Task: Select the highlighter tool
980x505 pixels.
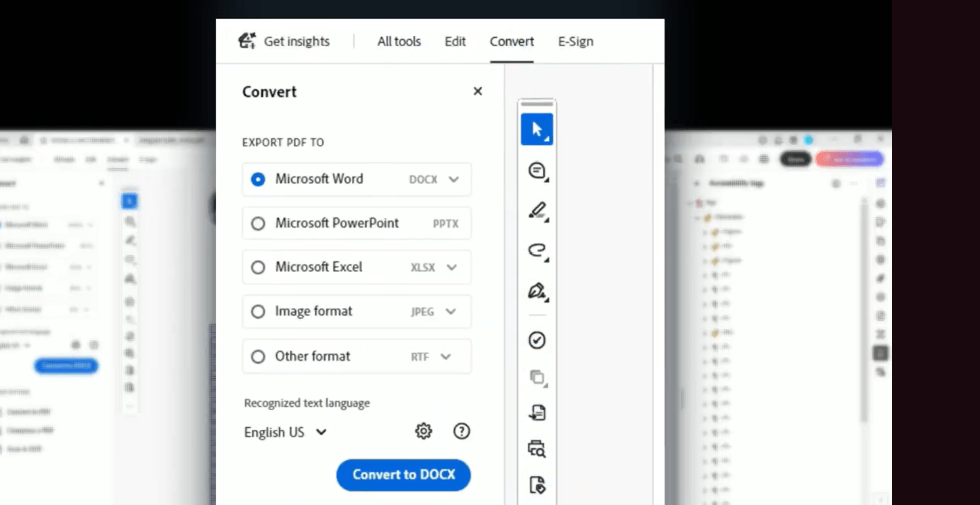Action: 537,211
